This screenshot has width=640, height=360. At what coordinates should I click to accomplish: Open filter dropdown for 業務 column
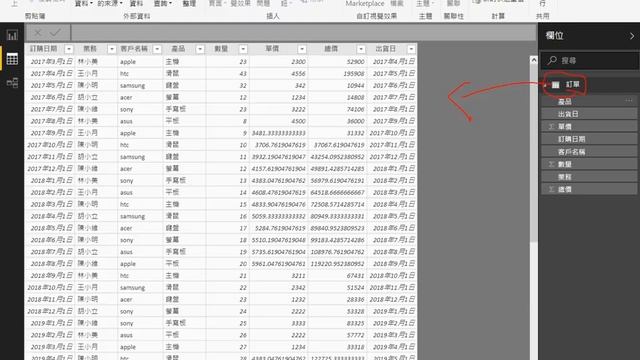(x=111, y=49)
